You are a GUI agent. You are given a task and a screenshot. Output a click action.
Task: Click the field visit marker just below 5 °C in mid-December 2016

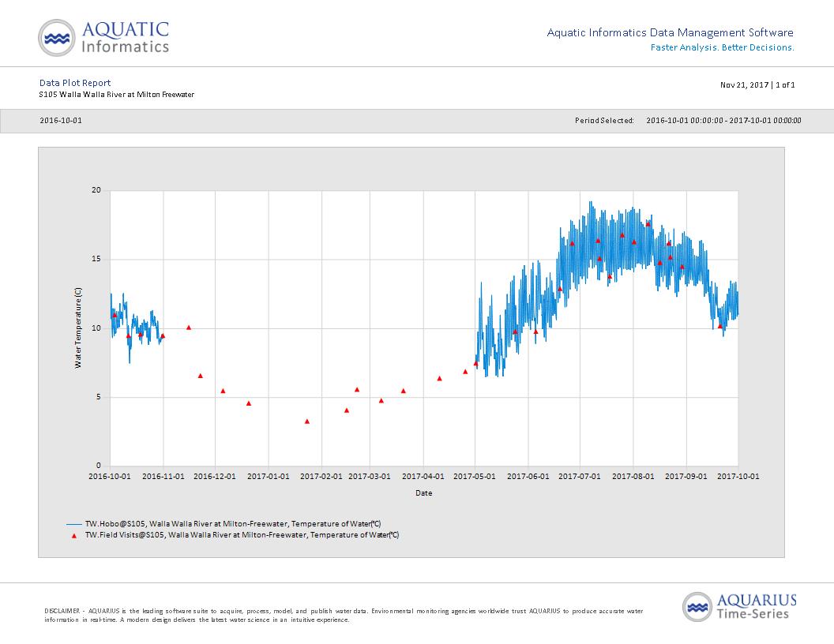(x=249, y=403)
